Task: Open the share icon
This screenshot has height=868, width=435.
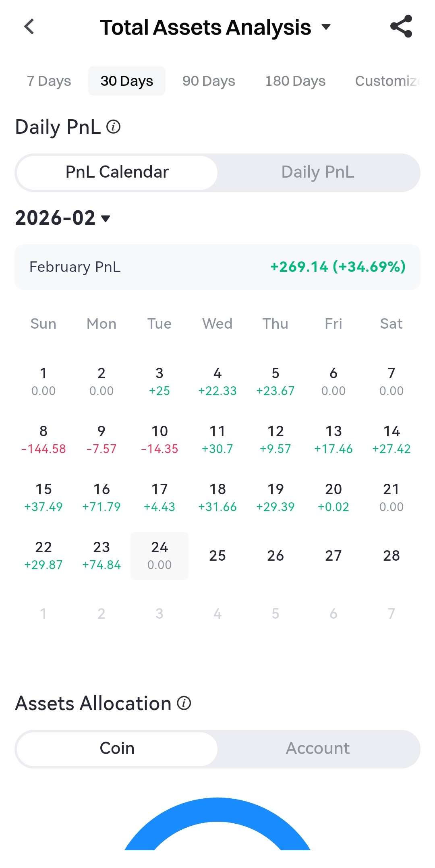Action: pyautogui.click(x=401, y=27)
